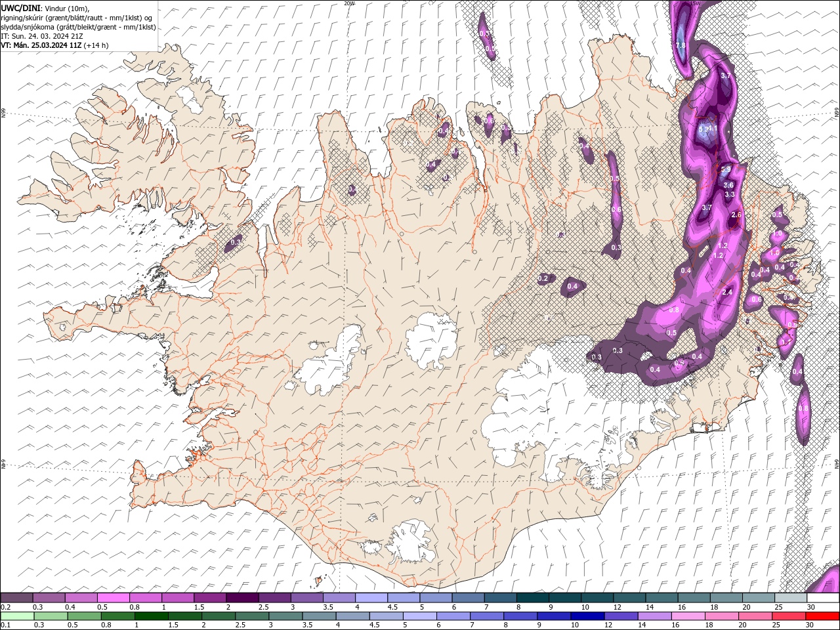Viewport: 840px width, 630px height.
Task: Click the 2.4 value label in the southeast band
Action: [726, 292]
